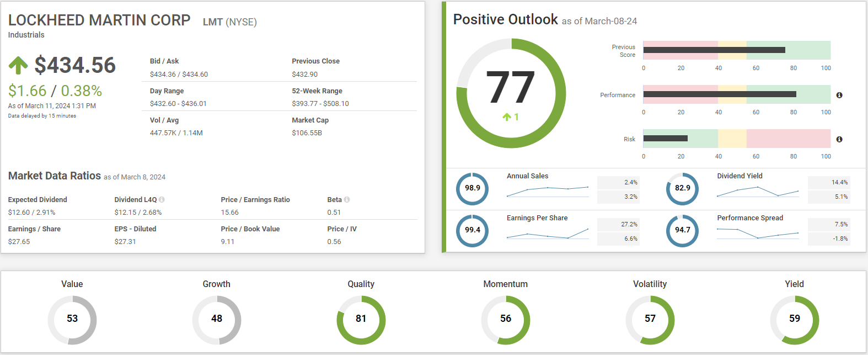Click the Earnings Per Share 27.2% value

click(629, 224)
